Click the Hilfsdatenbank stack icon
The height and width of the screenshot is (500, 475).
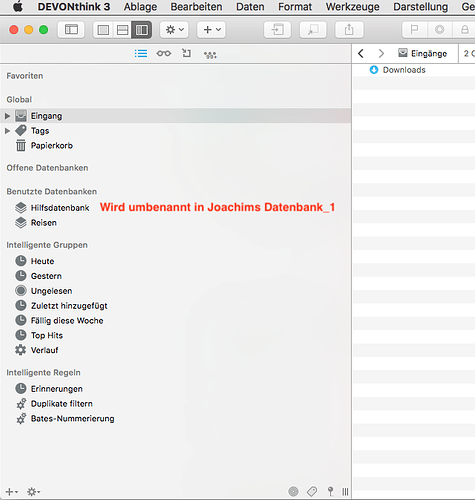[21, 207]
